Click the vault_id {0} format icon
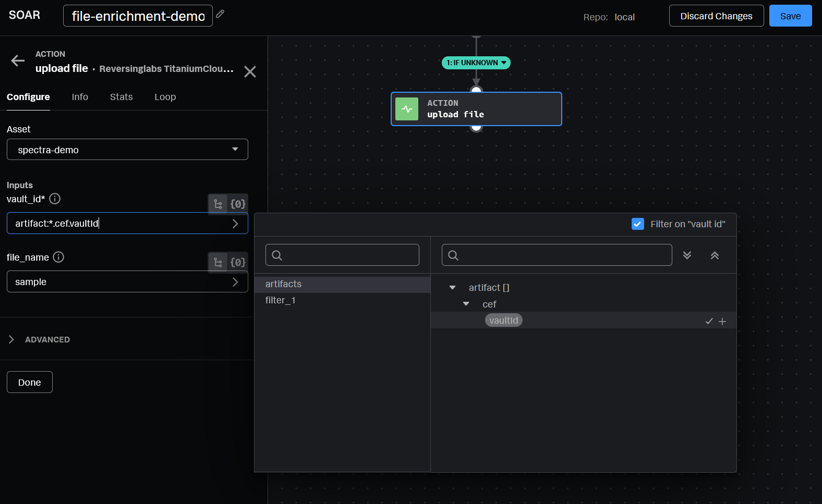 [x=238, y=204]
